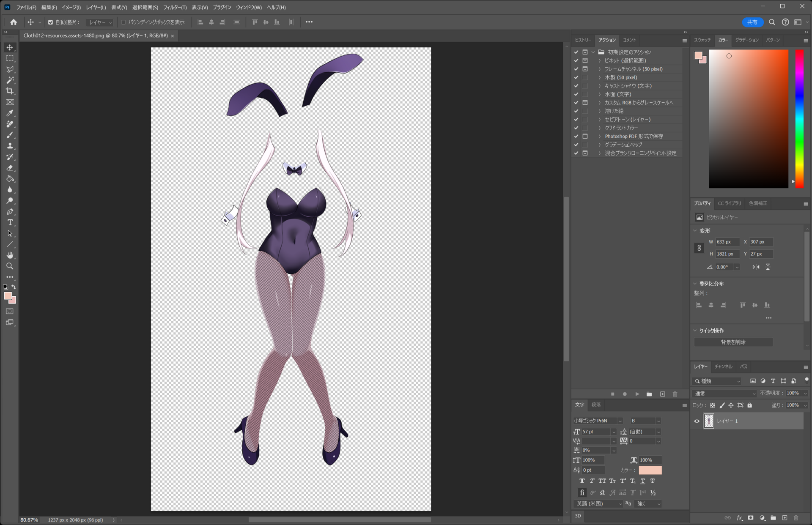Viewport: 812px width, 525px height.
Task: Select the Move tool
Action: pyautogui.click(x=10, y=47)
